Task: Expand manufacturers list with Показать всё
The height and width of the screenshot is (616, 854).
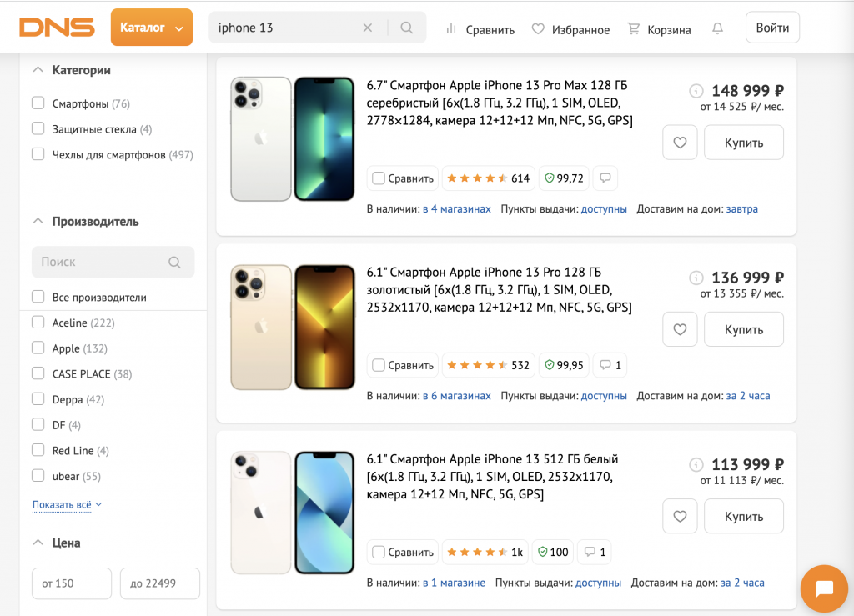Action: tap(67, 504)
